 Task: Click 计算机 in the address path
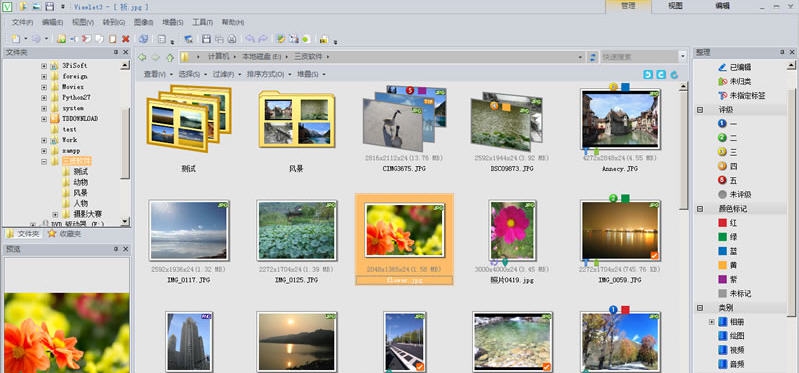219,57
